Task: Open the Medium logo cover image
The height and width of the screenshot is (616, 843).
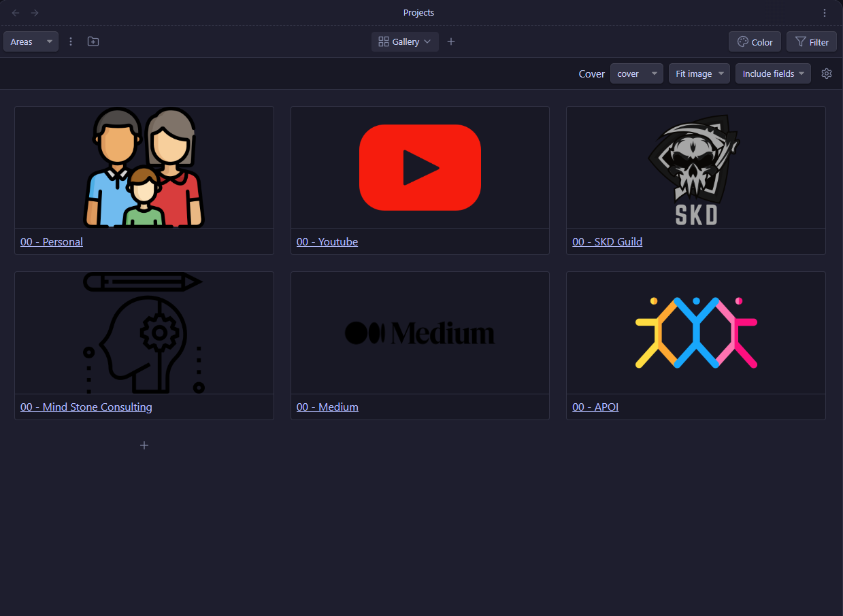Action: [420, 332]
